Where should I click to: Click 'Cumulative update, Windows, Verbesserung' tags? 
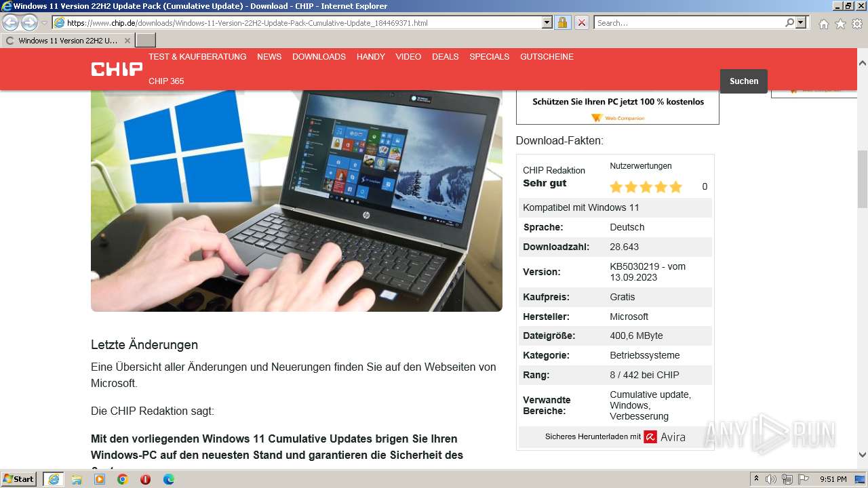click(650, 405)
